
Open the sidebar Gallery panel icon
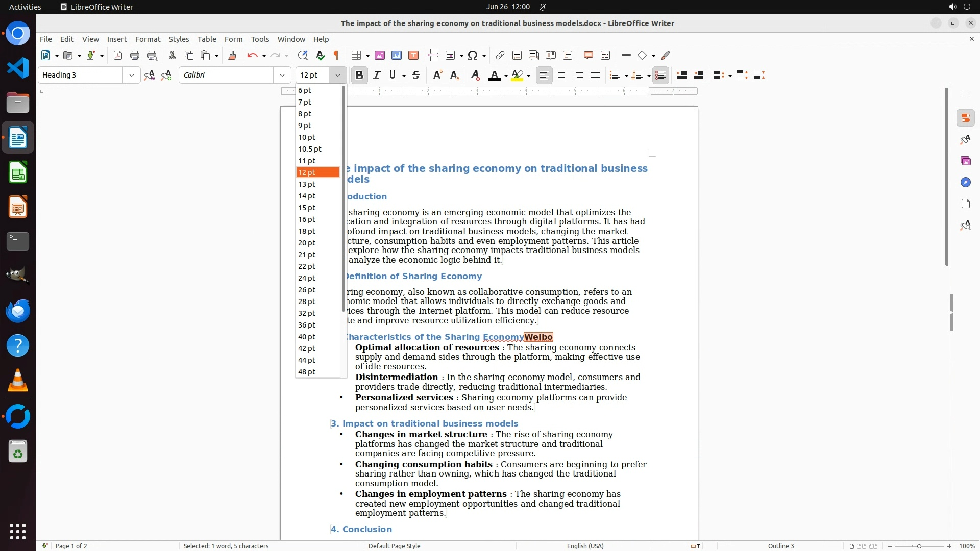click(965, 161)
